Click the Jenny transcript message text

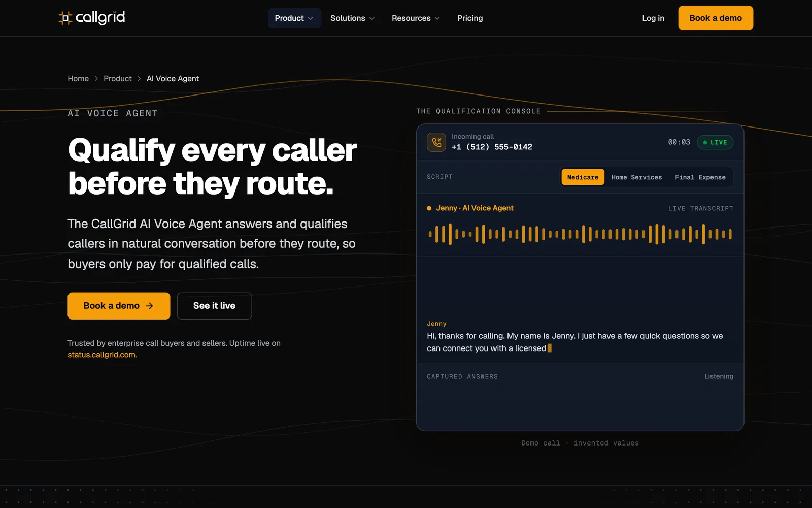575,342
